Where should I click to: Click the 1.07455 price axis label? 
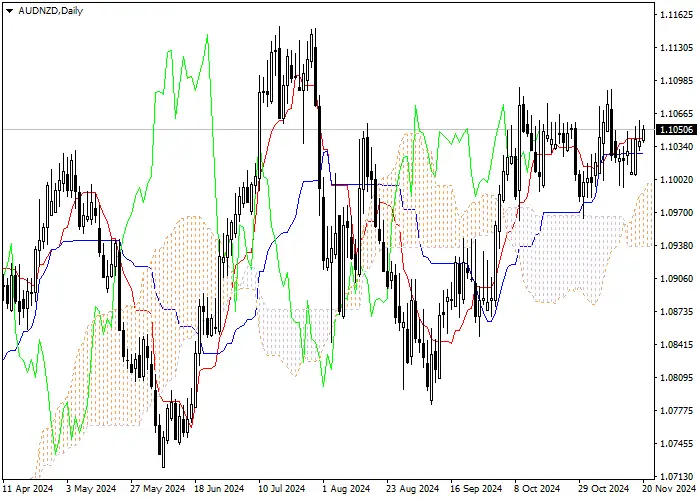point(676,444)
